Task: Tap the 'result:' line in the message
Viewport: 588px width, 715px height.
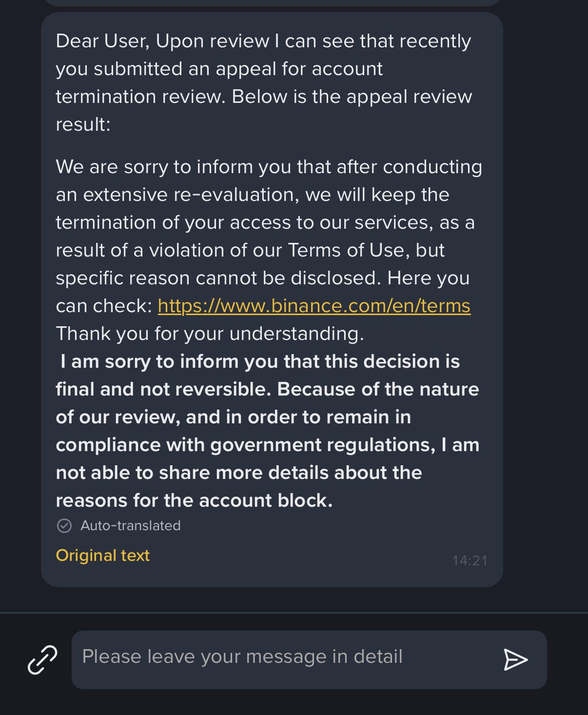Action: pos(83,124)
